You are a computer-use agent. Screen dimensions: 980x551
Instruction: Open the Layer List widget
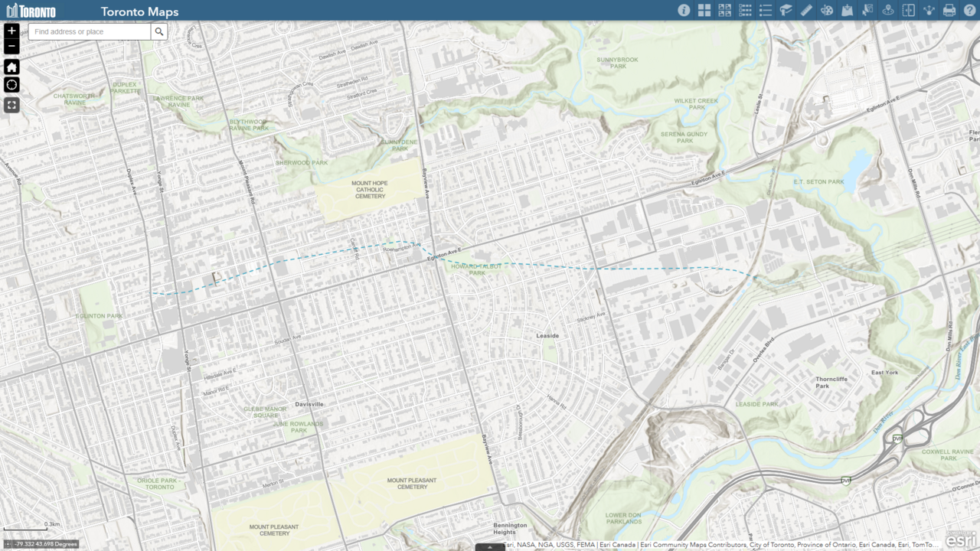745,11
